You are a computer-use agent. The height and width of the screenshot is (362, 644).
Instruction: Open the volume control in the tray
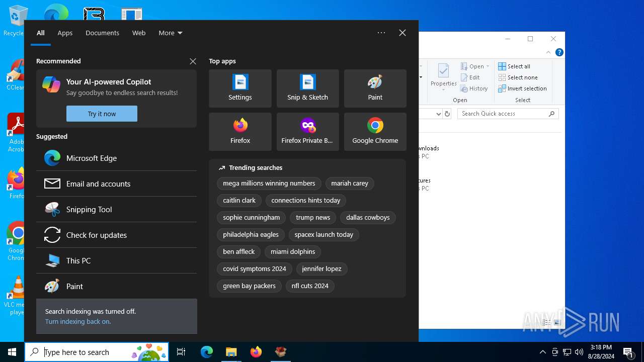(x=579, y=352)
